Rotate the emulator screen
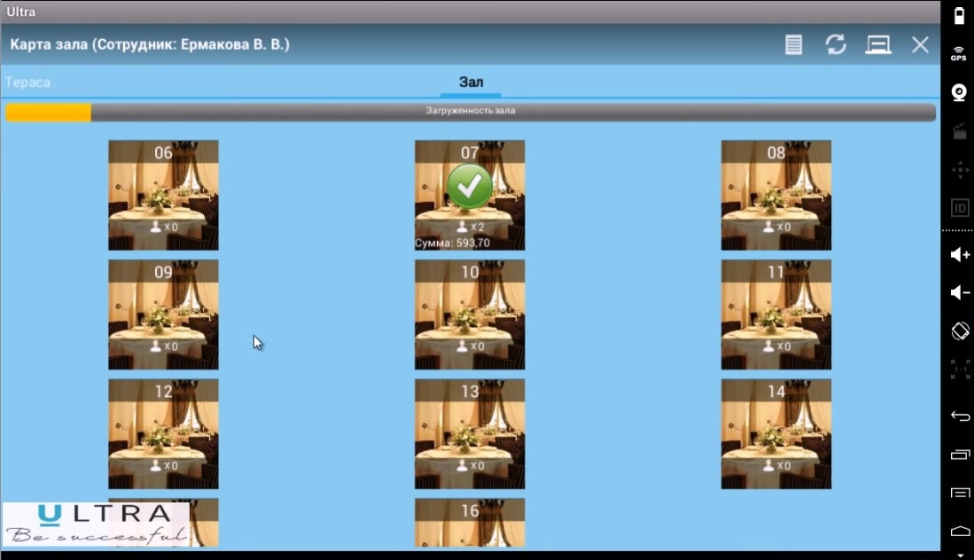The width and height of the screenshot is (974, 560). [960, 331]
